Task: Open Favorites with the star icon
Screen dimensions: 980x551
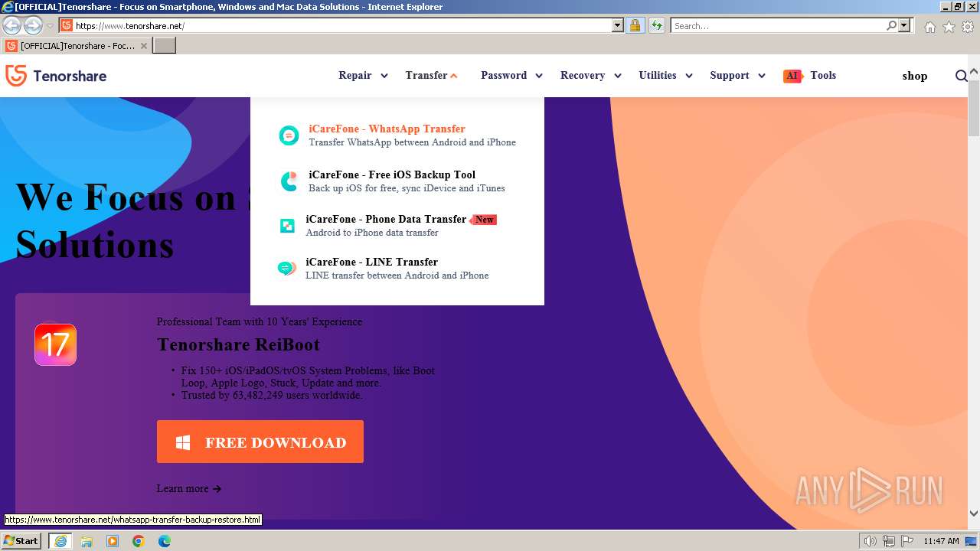Action: [949, 27]
